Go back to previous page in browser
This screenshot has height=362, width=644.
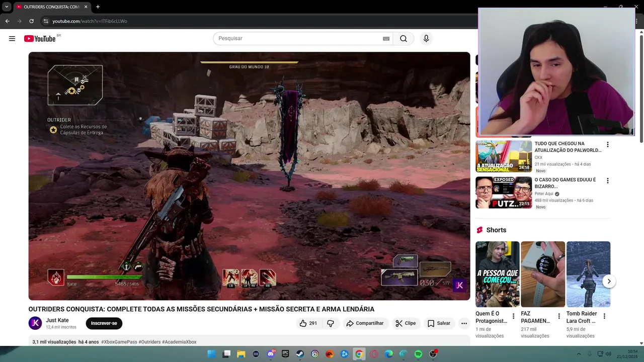[7, 21]
